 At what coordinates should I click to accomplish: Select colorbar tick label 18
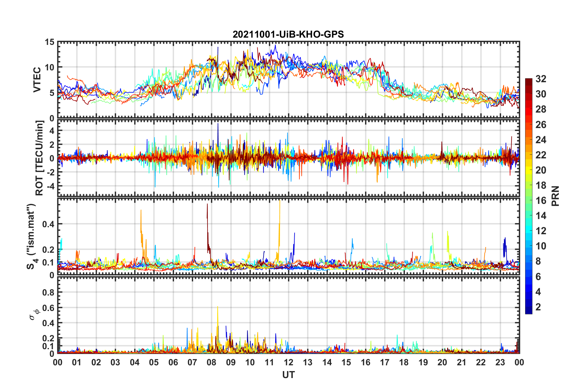[541, 185]
